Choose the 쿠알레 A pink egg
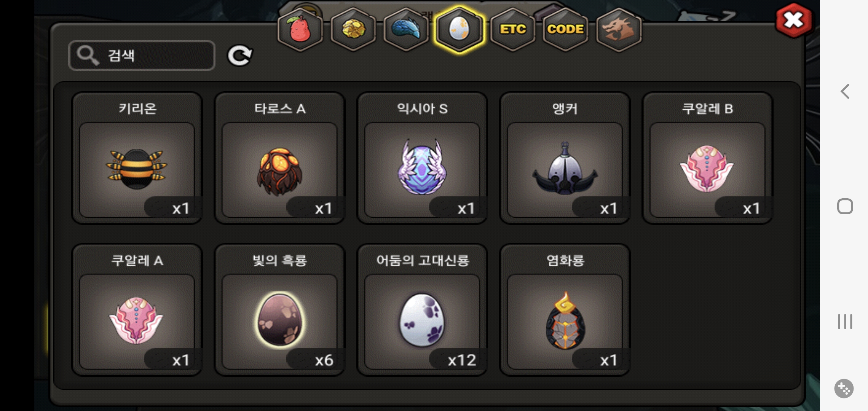This screenshot has height=411, width=868. (137, 310)
